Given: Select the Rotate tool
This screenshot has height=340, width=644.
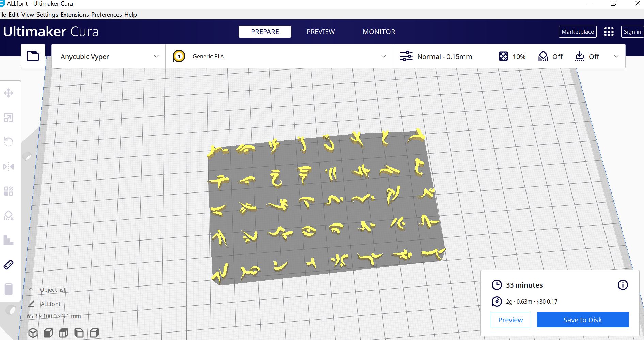Looking at the screenshot, I should 9,142.
